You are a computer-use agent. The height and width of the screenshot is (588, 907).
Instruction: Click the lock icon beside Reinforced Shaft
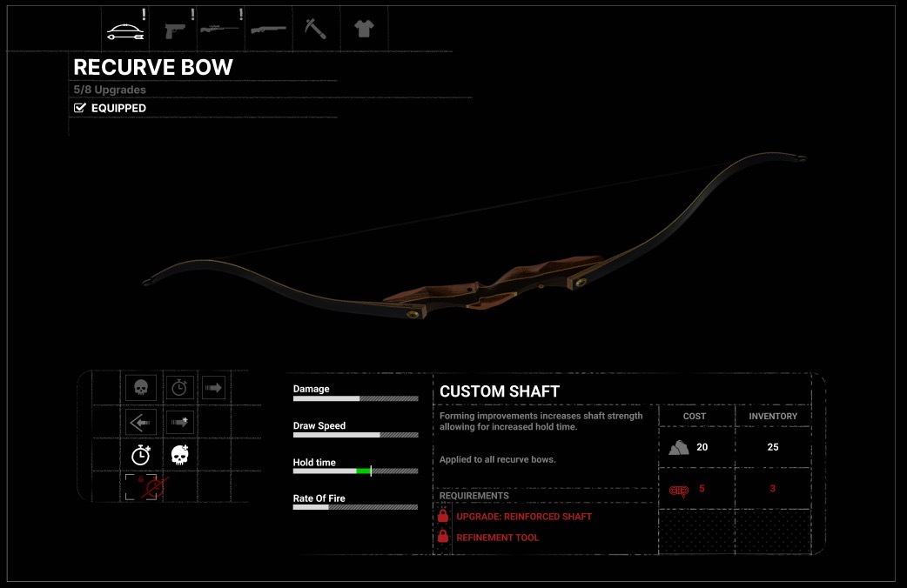443,516
